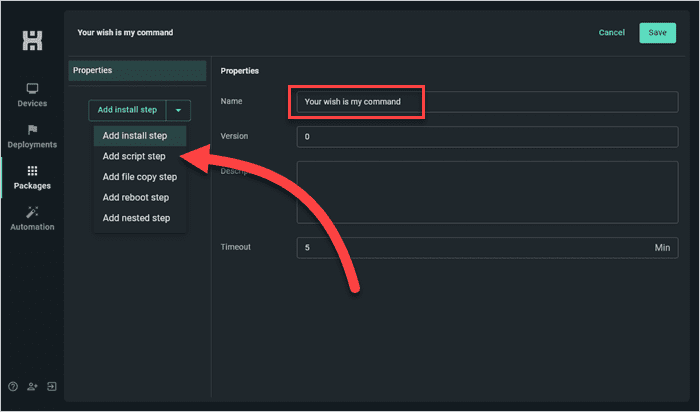Click the sign out icon
Screen dimensions: 700x412
tap(52, 387)
